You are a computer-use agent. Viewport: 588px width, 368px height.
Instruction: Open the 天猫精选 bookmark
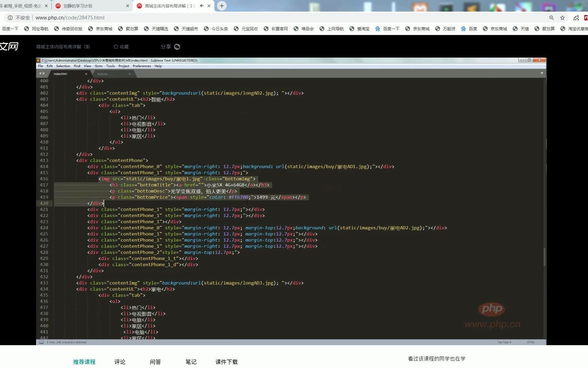156,29
